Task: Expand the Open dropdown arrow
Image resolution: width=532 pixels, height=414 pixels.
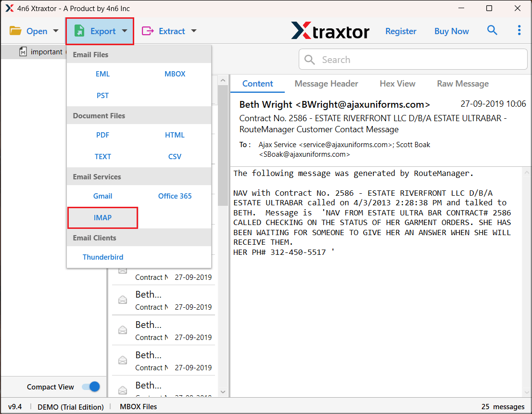Action: (55, 31)
